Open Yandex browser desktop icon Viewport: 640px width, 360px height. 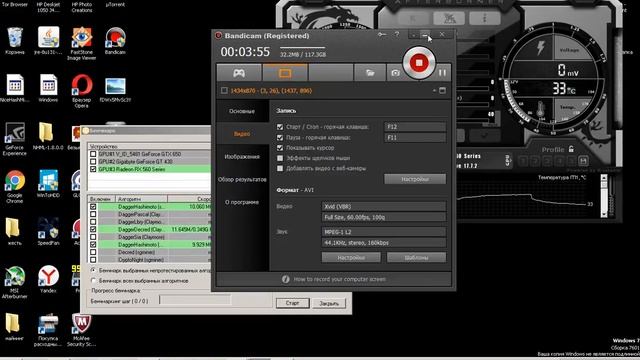pos(48,279)
